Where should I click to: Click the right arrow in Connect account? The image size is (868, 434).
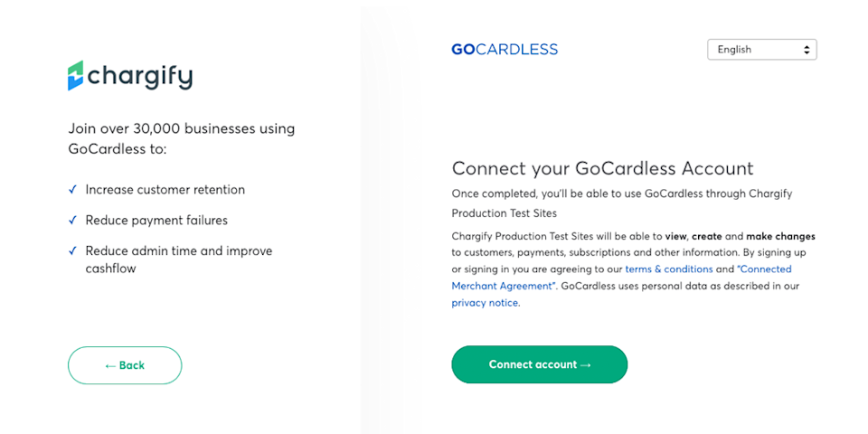click(x=585, y=364)
